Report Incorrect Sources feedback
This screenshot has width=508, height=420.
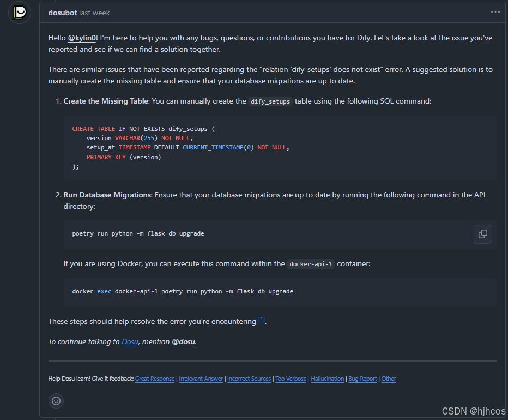249,379
